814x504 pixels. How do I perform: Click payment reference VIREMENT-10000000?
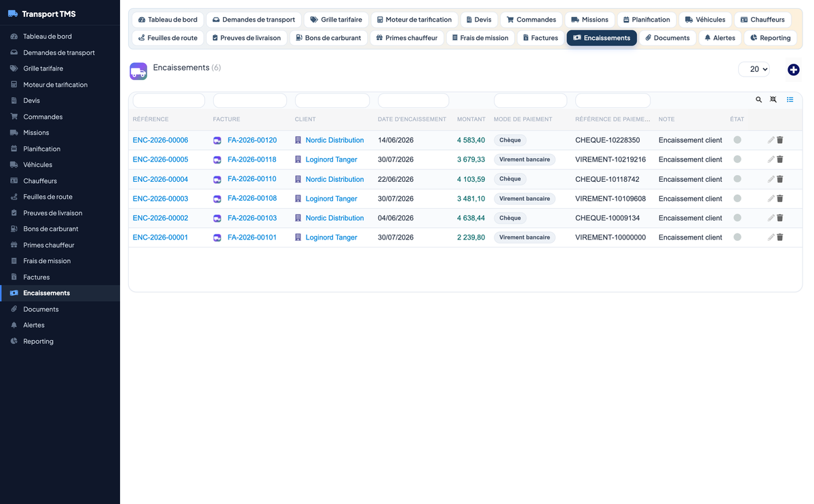610,237
